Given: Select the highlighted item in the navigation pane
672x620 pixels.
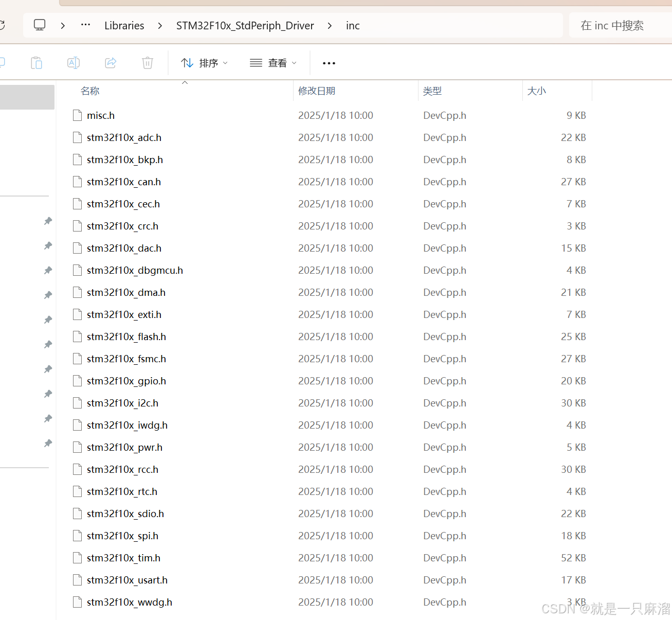Looking at the screenshot, I should point(27,97).
